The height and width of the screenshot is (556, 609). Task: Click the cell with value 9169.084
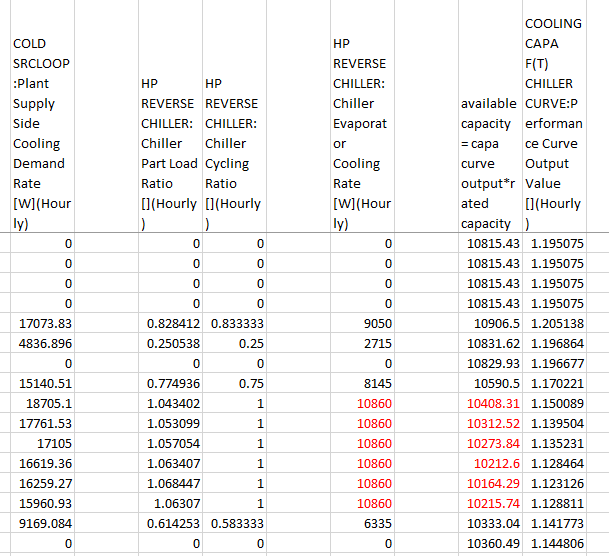(x=42, y=523)
